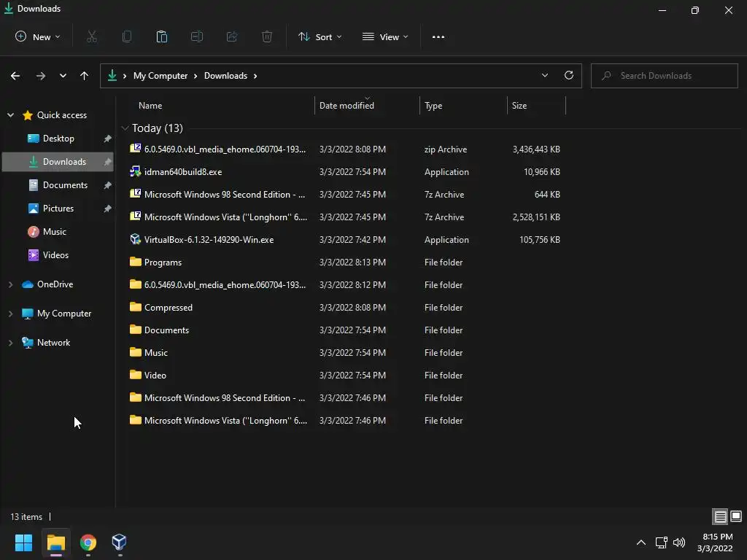Open the Windows Start menu
This screenshot has width=747, height=560.
(x=24, y=542)
